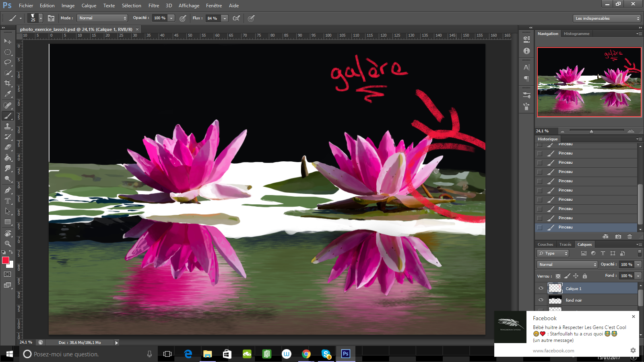The image size is (644, 362).
Task: Toggle visibility of fond noir layer
Action: (541, 300)
